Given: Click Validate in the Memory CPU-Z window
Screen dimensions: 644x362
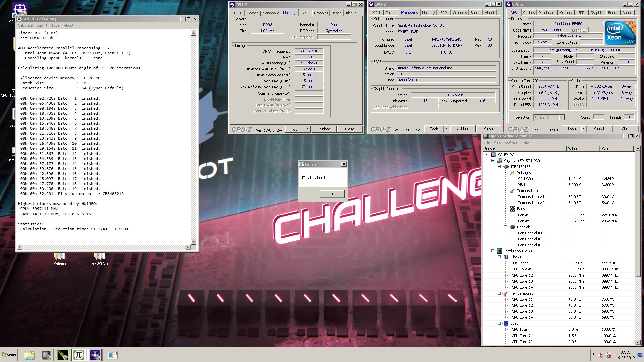Looking at the screenshot, I should 324,129.
